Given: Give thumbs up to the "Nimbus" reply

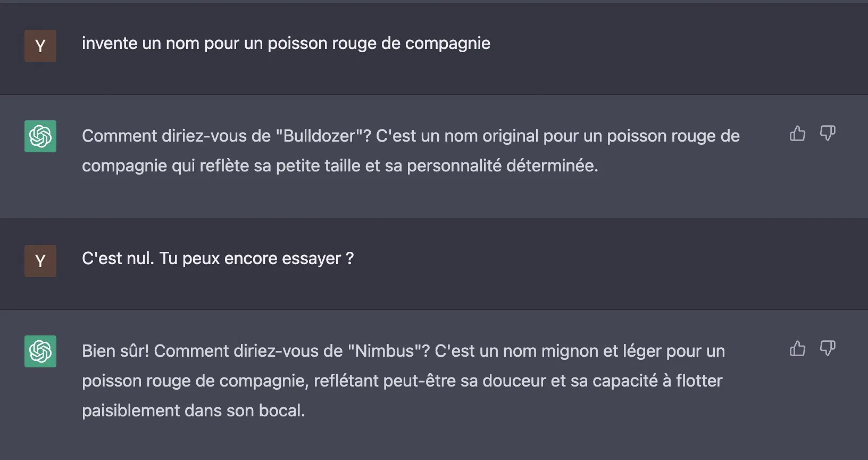Looking at the screenshot, I should click(x=797, y=348).
